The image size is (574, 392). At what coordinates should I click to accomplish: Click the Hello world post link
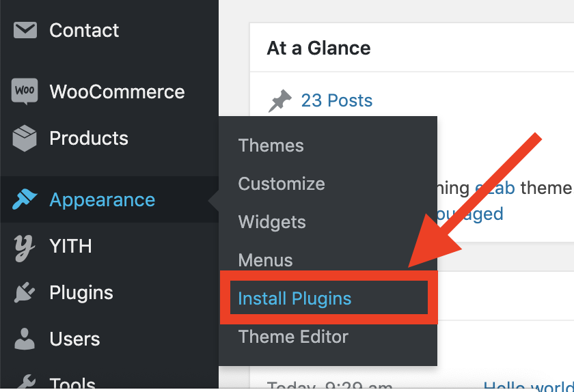(528, 385)
